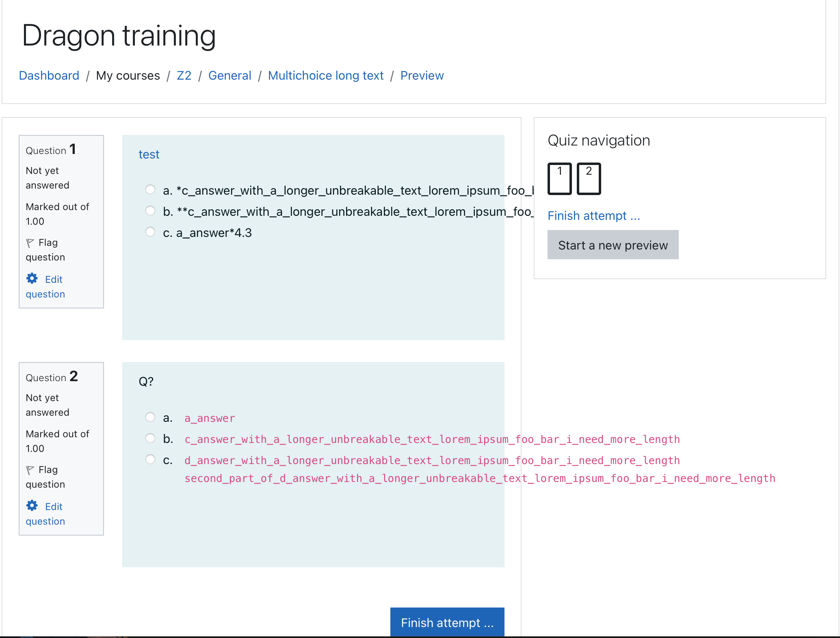840x638 pixels.
Task: Click the second_part_of_d_answer text line
Action: [x=480, y=478]
